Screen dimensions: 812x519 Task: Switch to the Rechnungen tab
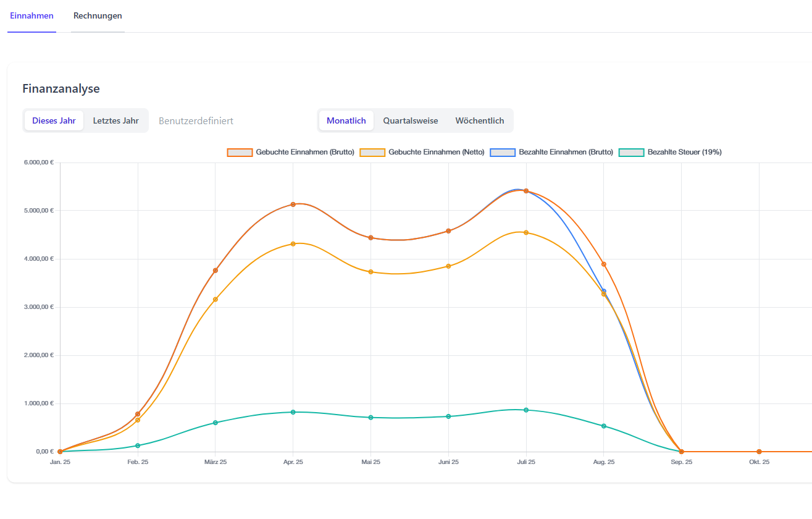98,15
